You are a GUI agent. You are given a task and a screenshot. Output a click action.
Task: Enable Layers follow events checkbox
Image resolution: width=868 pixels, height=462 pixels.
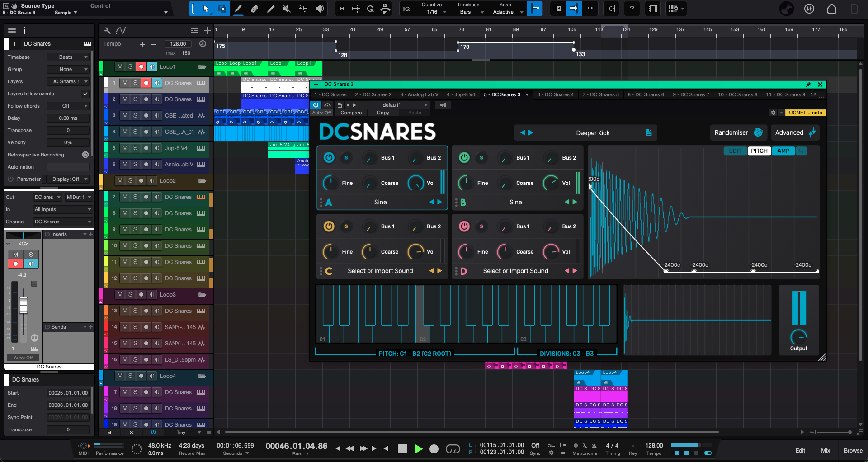85,94
